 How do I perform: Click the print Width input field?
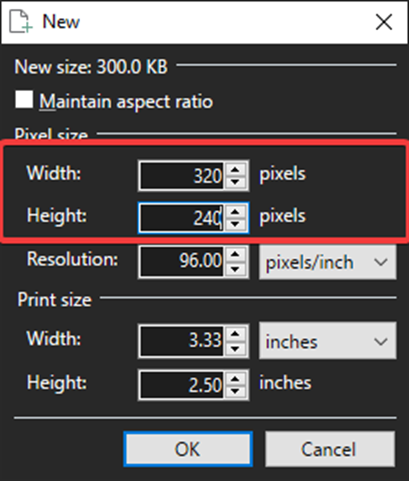point(182,341)
